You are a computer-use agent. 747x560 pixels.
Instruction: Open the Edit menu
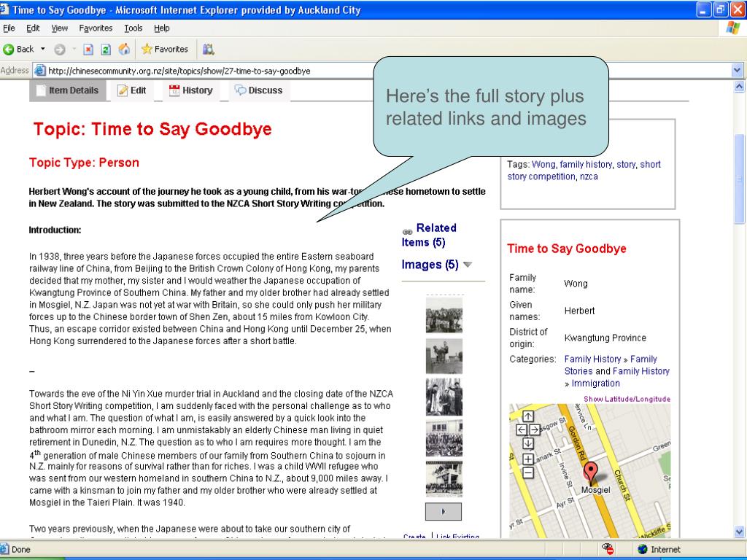33,28
